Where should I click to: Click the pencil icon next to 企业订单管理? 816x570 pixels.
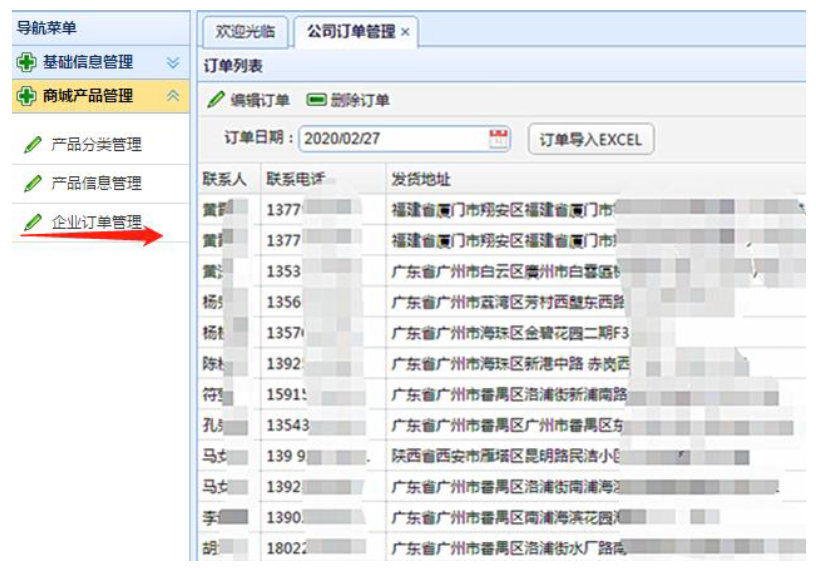[x=33, y=222]
